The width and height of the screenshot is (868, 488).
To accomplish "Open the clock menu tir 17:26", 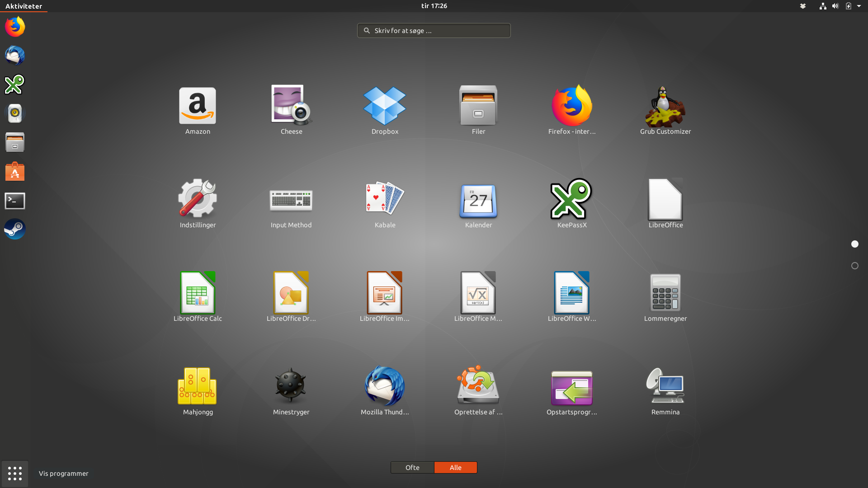I will point(434,6).
